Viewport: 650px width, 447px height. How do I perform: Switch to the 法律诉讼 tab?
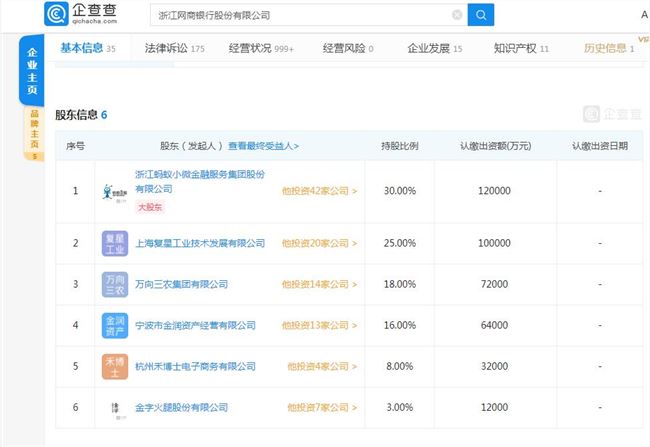[x=175, y=49]
